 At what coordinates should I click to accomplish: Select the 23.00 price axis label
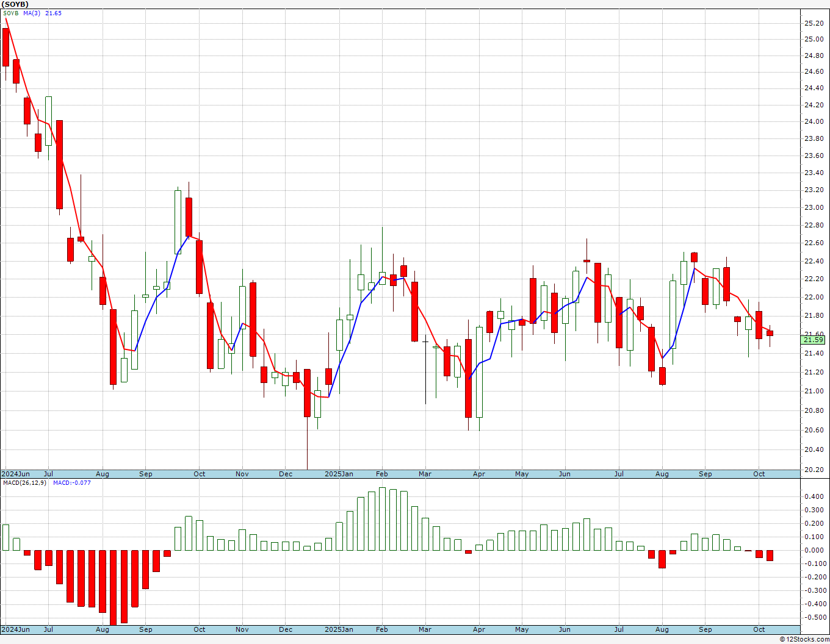point(814,207)
